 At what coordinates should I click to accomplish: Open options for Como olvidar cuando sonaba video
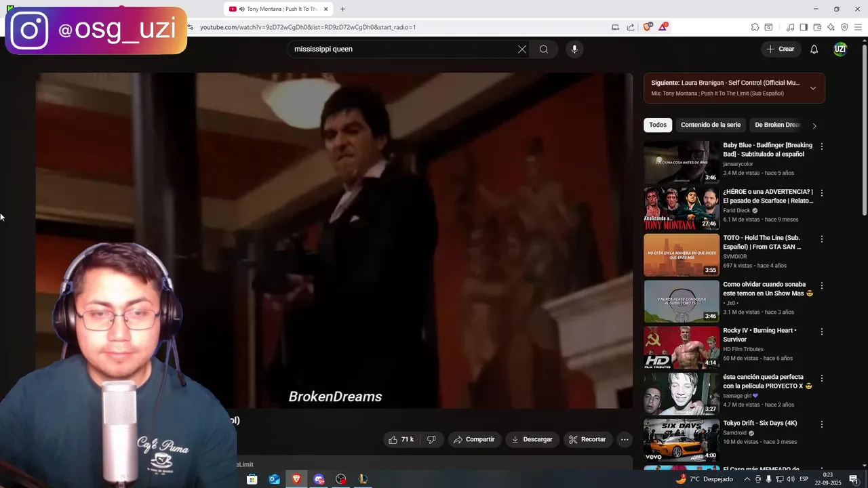tap(822, 286)
